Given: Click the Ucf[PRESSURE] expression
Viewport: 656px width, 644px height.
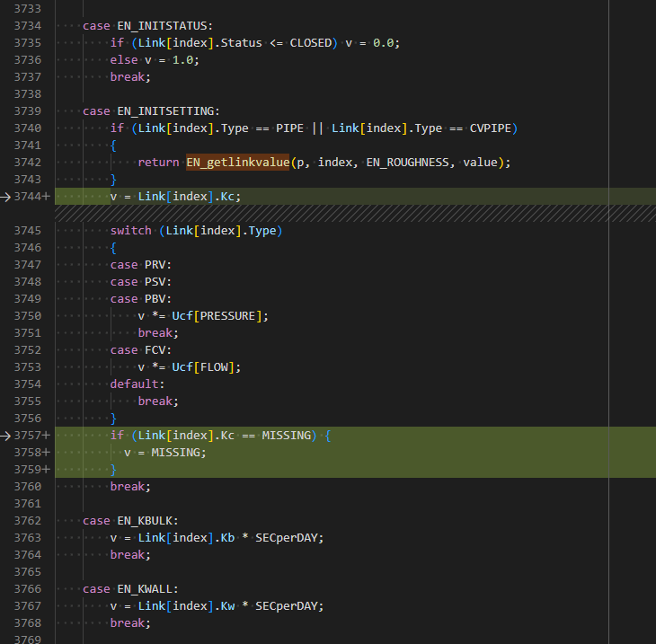Looking at the screenshot, I should (217, 316).
